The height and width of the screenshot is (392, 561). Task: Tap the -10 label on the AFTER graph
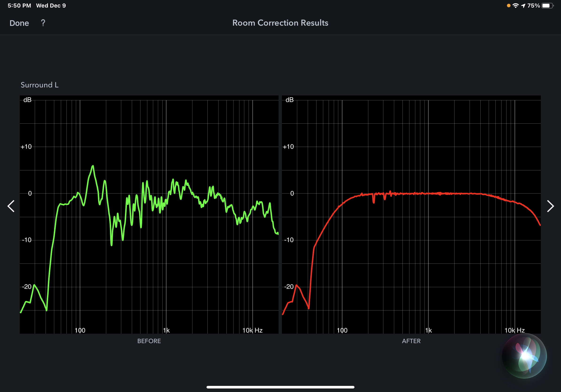pyautogui.click(x=289, y=240)
